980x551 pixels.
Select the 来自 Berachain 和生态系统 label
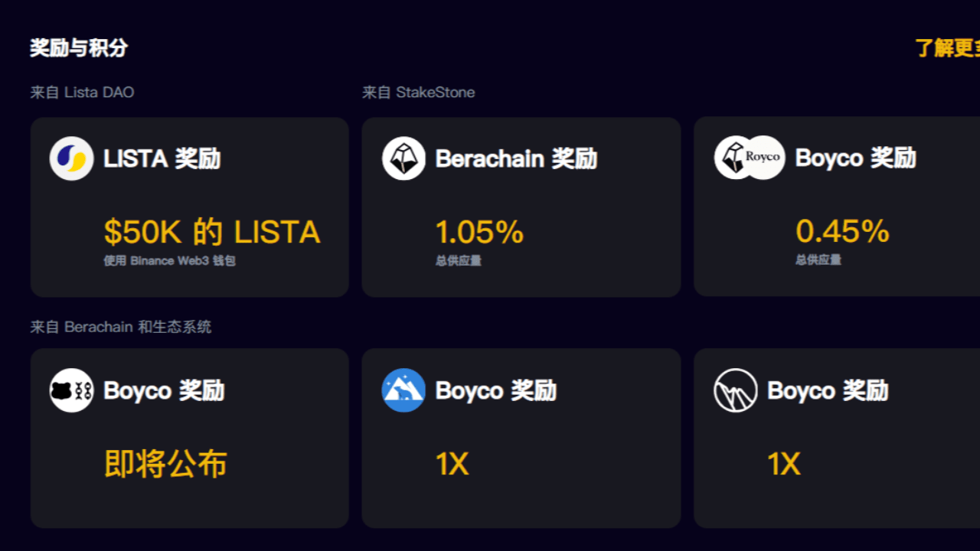point(121,327)
